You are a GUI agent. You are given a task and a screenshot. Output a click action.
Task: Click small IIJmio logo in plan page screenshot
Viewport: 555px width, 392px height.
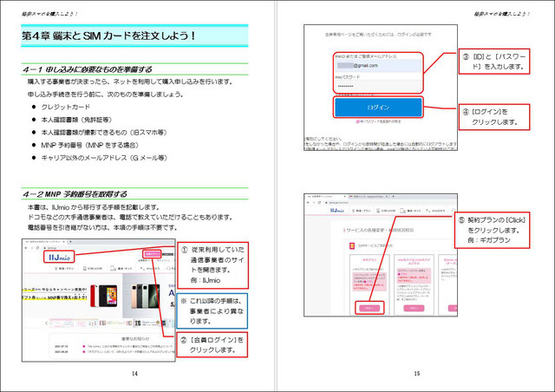tap(337, 211)
